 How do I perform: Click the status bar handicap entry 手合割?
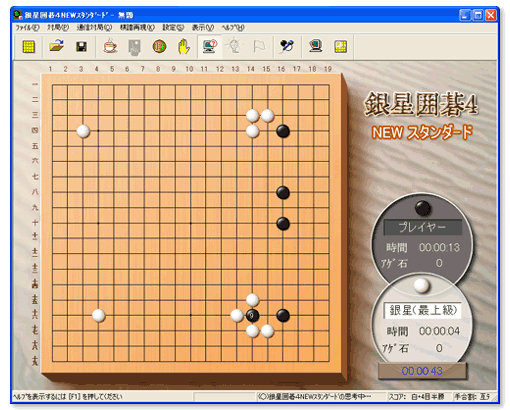click(473, 397)
